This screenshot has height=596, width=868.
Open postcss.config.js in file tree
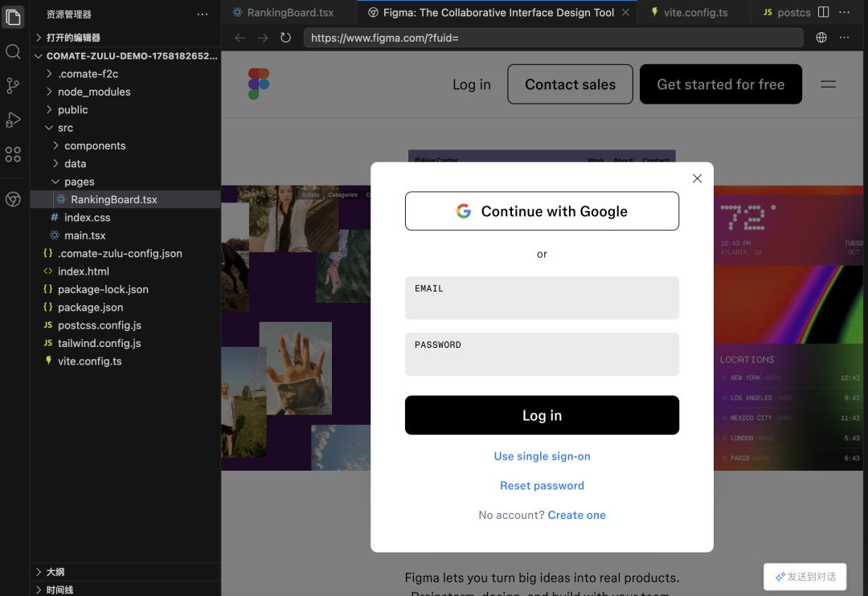tap(125, 325)
